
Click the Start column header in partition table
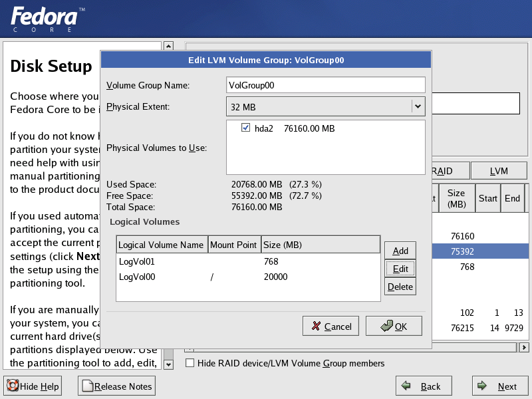488,198
